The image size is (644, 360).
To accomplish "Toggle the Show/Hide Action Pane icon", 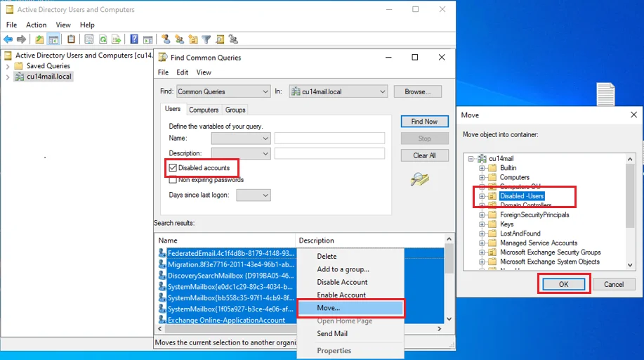I will pos(148,39).
